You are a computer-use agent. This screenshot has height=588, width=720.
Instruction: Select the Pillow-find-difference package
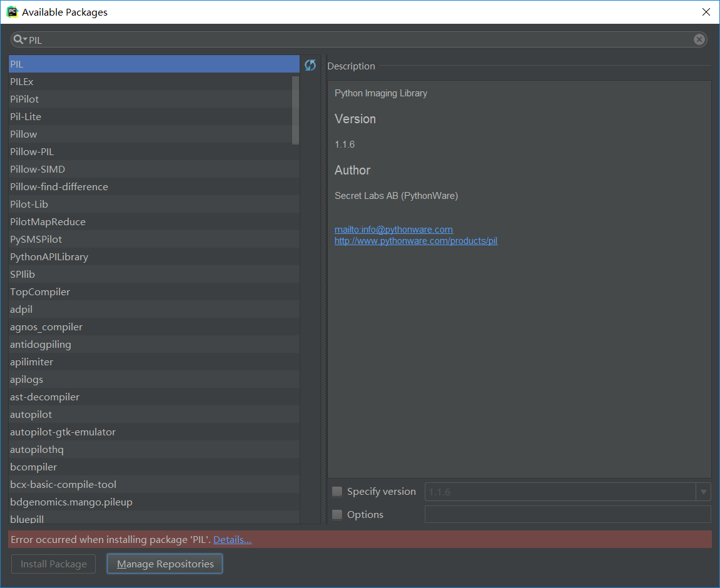click(x=154, y=187)
